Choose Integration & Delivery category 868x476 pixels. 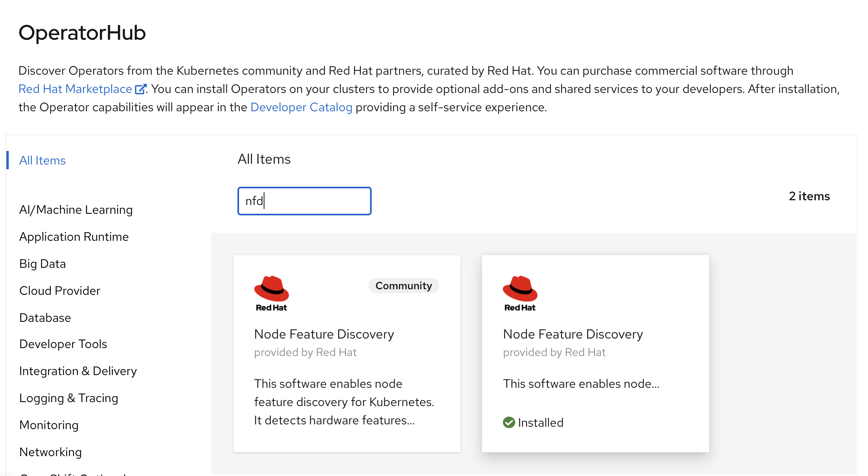[x=78, y=371]
